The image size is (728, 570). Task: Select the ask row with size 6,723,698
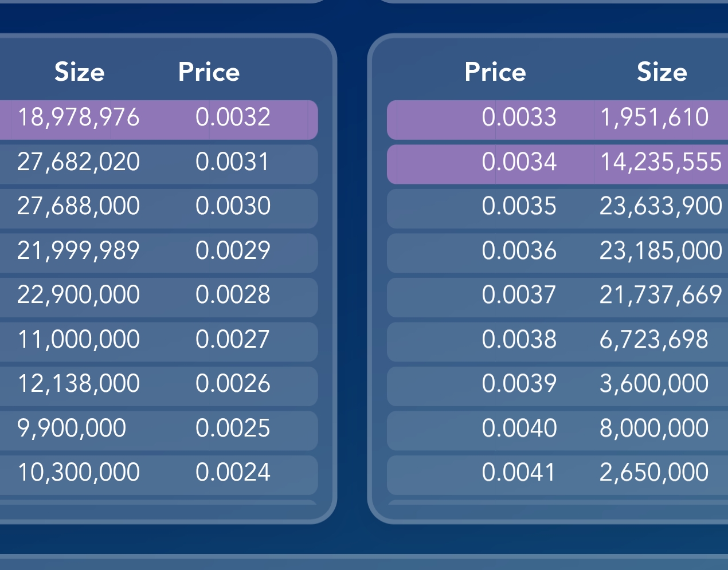[x=557, y=341]
